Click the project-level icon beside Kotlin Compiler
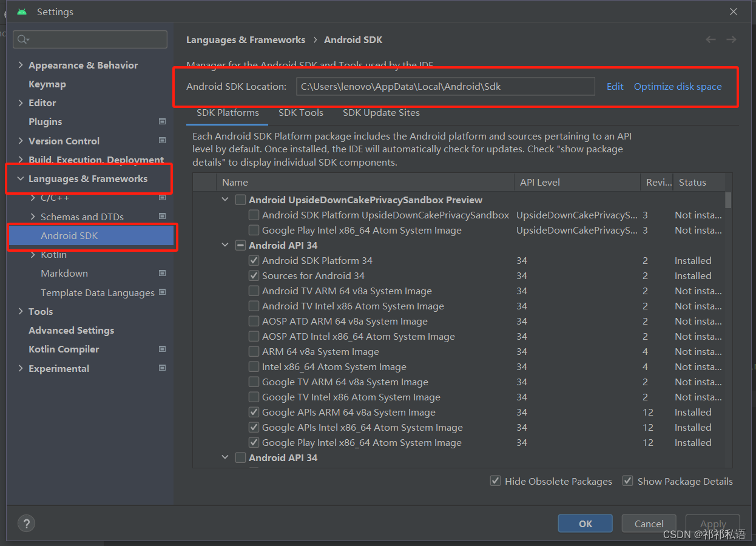 point(162,349)
